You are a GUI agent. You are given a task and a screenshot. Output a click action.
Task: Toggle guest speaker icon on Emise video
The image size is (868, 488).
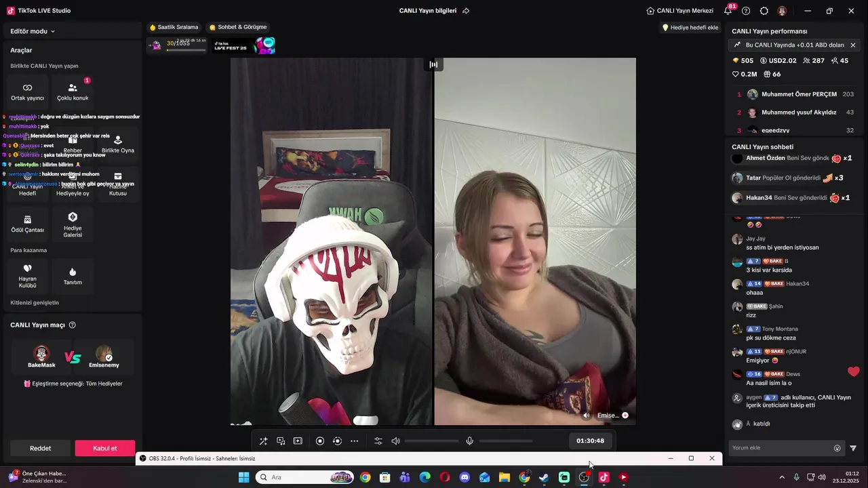click(587, 415)
